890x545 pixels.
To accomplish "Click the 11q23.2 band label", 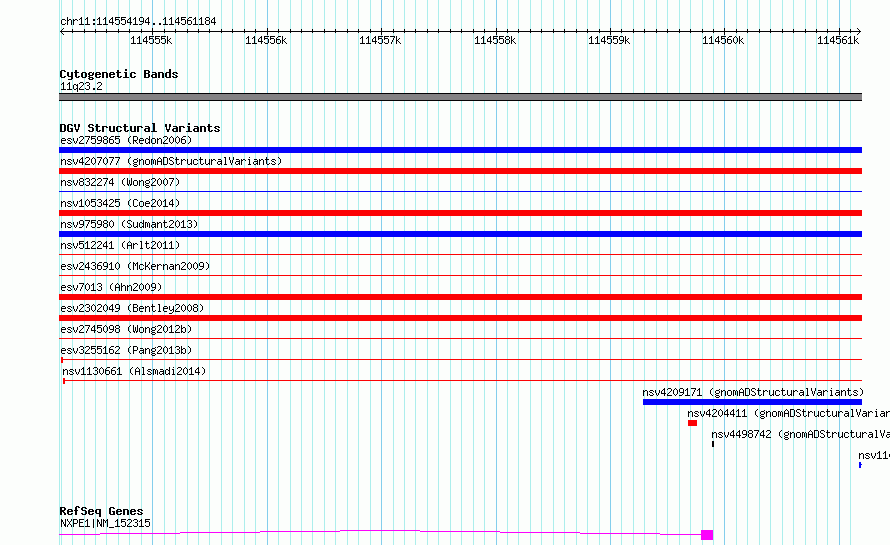I will point(81,86).
